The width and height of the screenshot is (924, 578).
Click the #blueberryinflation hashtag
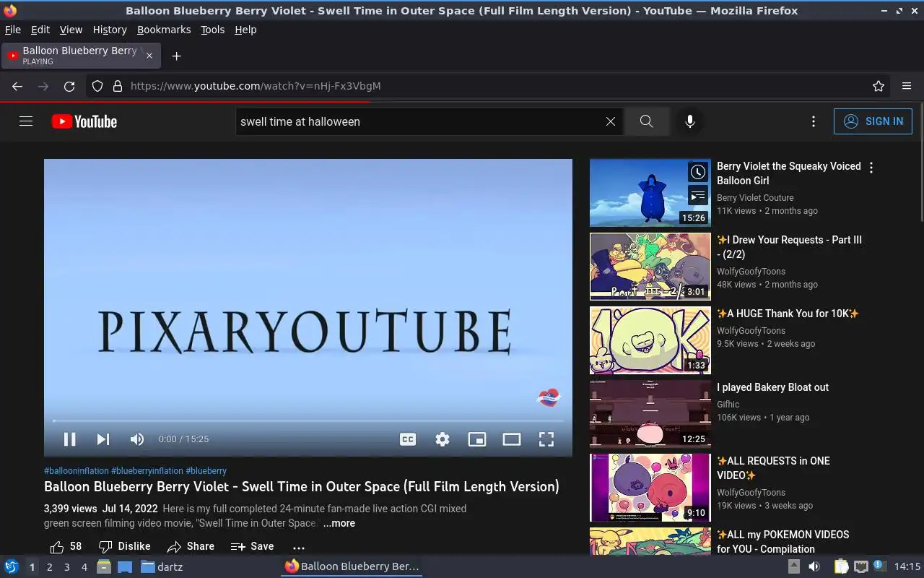tap(147, 470)
